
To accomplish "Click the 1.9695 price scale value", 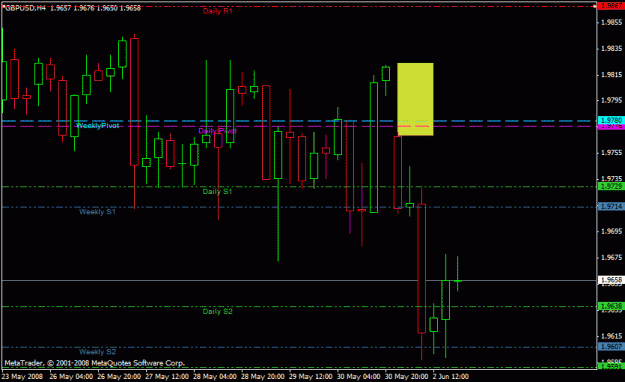I will pos(611,231).
